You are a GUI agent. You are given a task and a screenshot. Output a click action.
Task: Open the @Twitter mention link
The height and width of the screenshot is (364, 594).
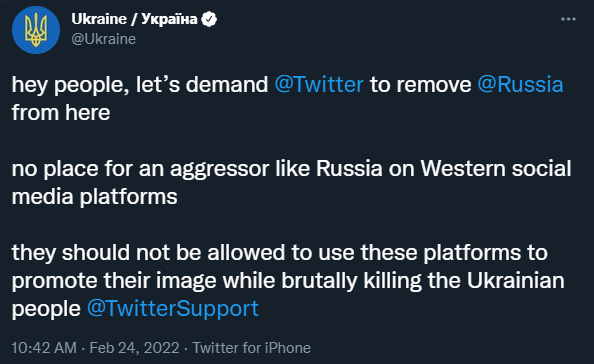pyautogui.click(x=319, y=84)
